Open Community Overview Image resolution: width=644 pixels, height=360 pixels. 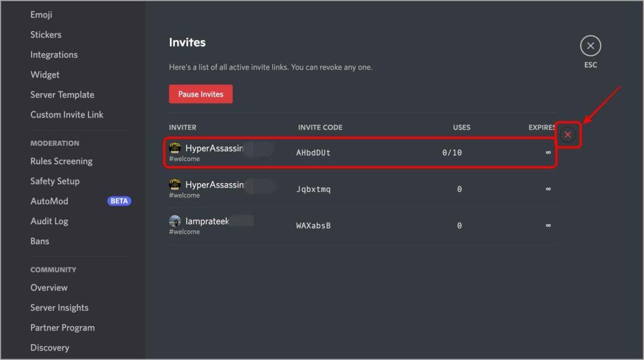[x=49, y=288]
